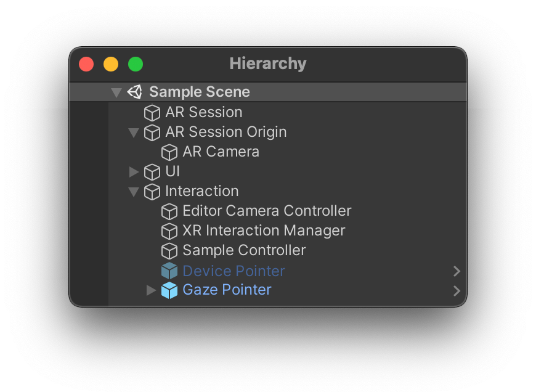Open Device Pointer prefab via its chevron
The width and height of the screenshot is (536, 392).
[x=457, y=271]
